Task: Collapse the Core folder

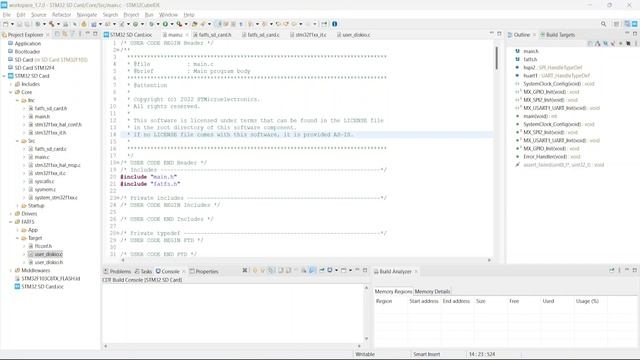Action: coord(11,92)
